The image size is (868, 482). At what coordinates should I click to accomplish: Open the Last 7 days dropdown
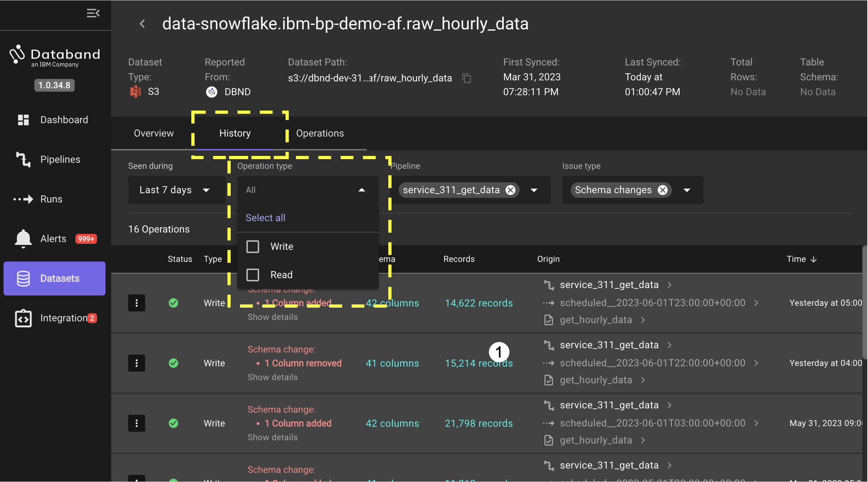pos(175,190)
